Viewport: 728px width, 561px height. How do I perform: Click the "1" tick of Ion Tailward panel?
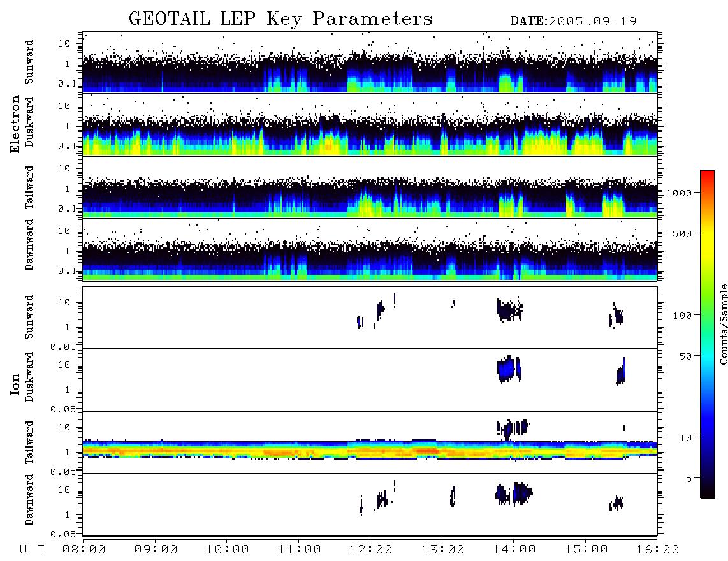click(68, 453)
